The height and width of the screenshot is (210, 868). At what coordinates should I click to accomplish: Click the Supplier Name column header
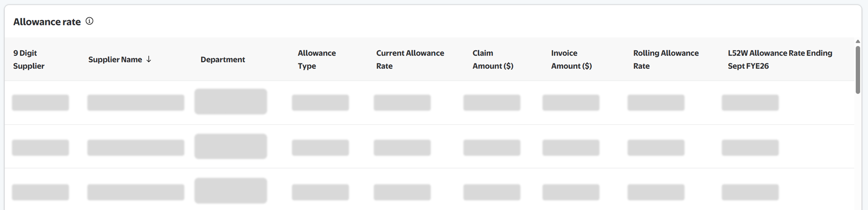click(x=115, y=59)
